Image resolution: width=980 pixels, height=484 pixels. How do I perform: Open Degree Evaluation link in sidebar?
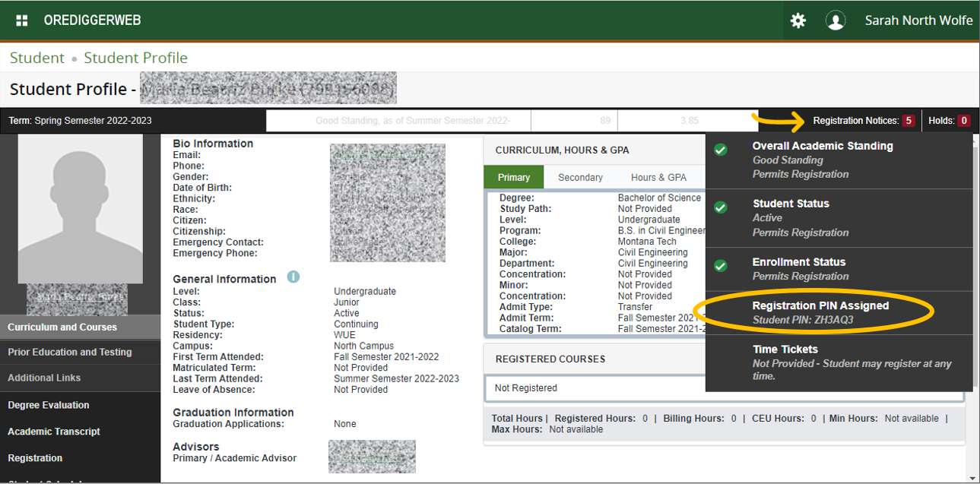click(x=49, y=406)
